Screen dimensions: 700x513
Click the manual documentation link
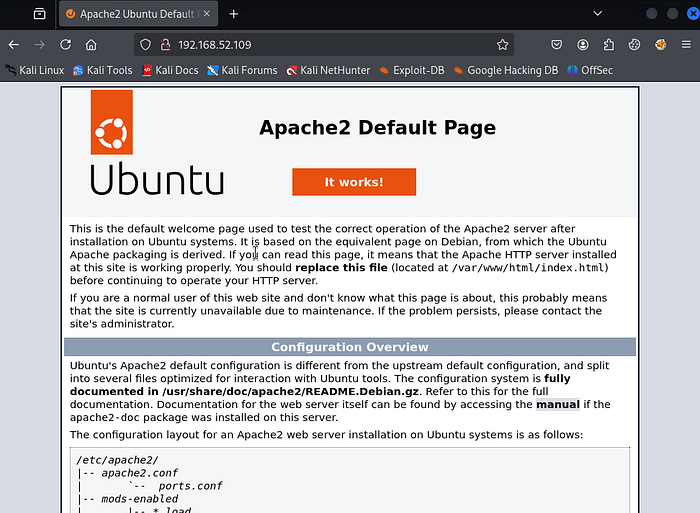[558, 405]
